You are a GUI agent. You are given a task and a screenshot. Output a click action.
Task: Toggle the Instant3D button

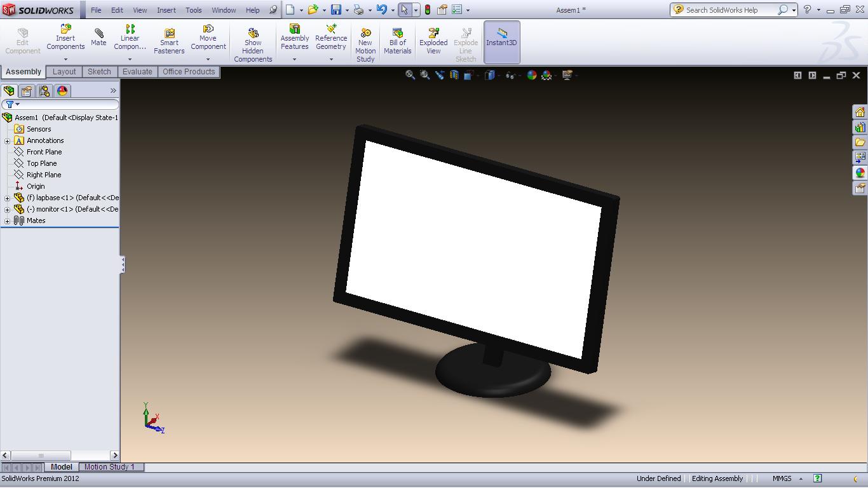(502, 42)
